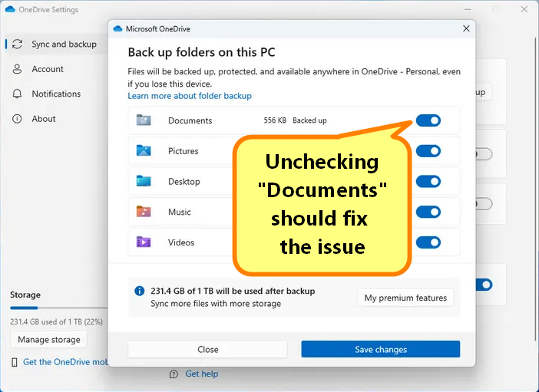This screenshot has width=539, height=392.
Task: Follow the Get help link
Action: tap(201, 374)
